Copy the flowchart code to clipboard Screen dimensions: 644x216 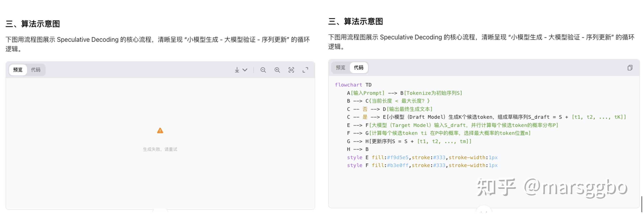(x=630, y=68)
